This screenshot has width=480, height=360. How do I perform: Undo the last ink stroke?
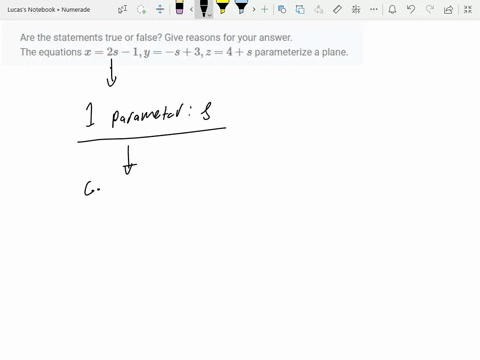click(x=411, y=9)
